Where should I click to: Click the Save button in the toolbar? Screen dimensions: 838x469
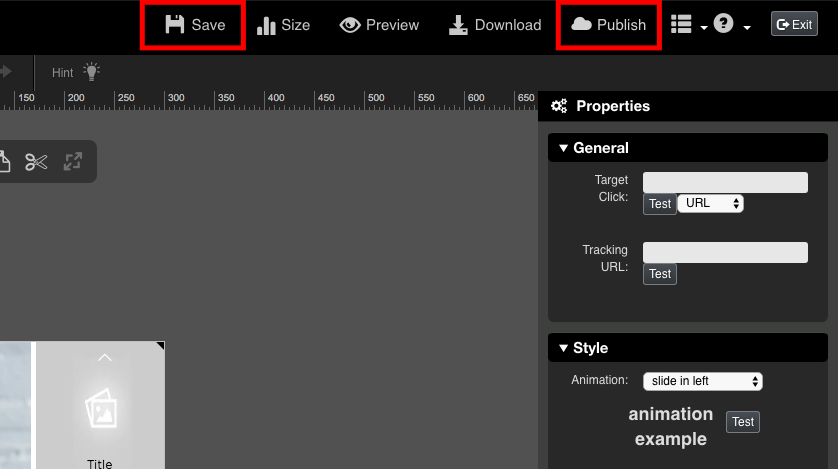[195, 25]
